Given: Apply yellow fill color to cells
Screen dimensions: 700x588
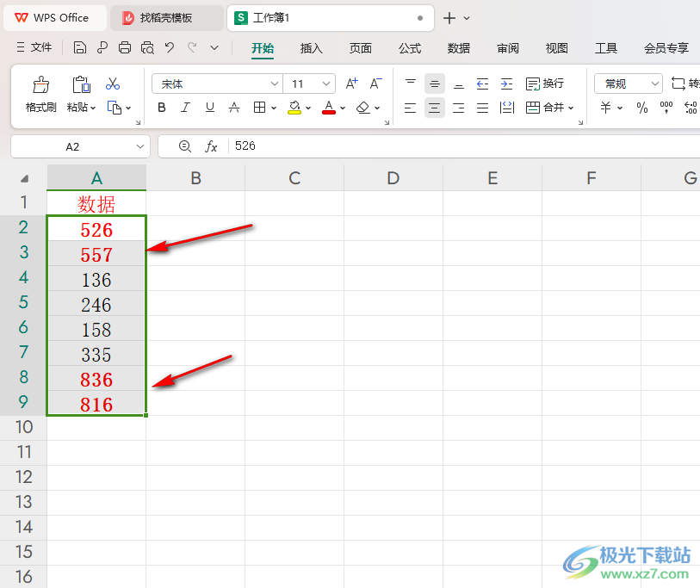Looking at the screenshot, I should coord(294,108).
